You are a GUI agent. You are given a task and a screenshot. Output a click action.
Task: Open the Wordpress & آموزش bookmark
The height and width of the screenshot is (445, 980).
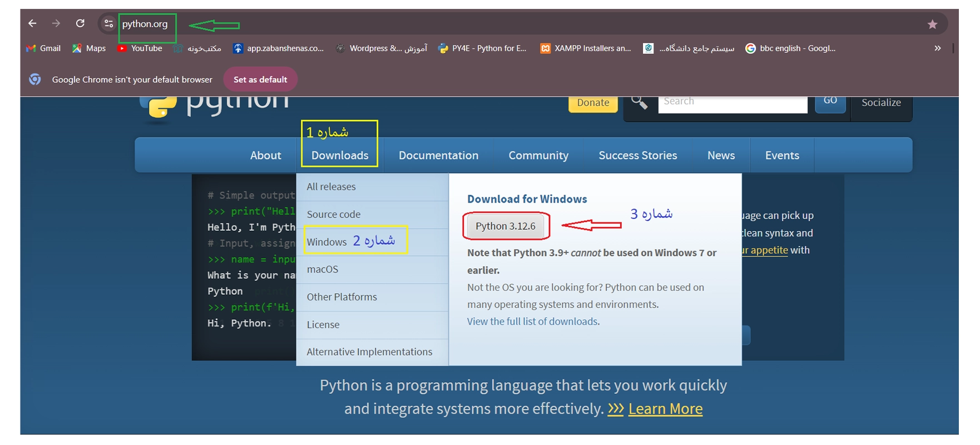pyautogui.click(x=382, y=48)
